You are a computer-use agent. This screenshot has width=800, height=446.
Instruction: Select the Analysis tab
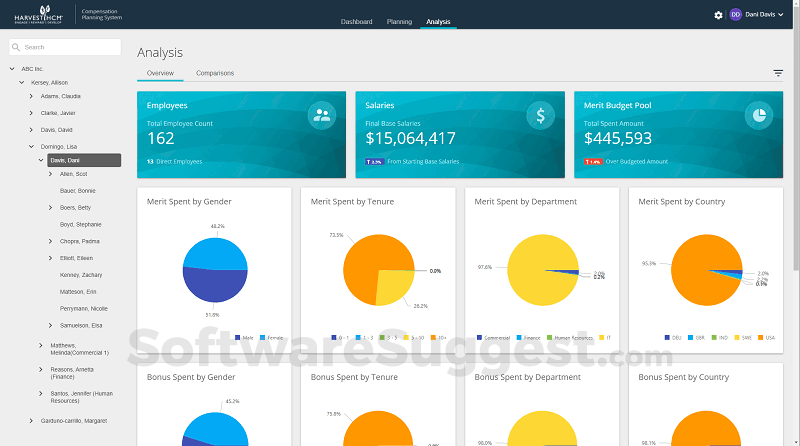[x=438, y=21]
